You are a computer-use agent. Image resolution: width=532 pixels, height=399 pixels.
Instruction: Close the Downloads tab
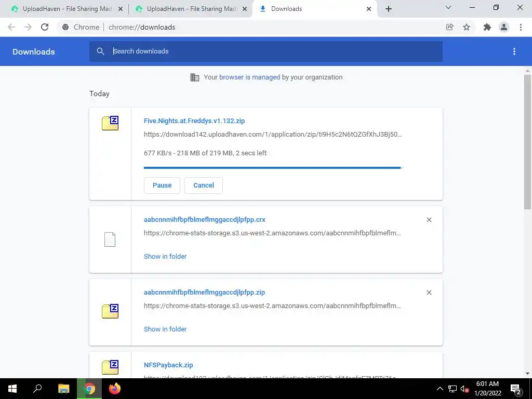[369, 9]
